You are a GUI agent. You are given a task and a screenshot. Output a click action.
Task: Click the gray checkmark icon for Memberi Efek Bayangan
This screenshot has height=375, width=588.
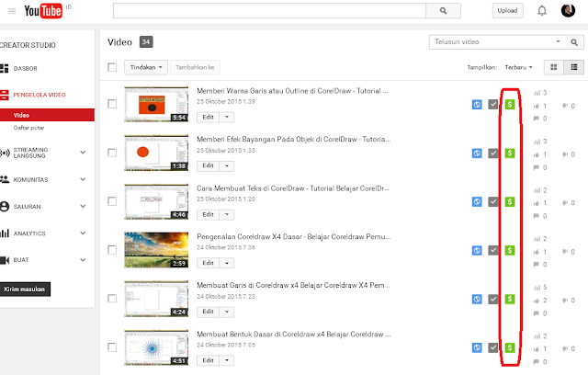coord(493,153)
